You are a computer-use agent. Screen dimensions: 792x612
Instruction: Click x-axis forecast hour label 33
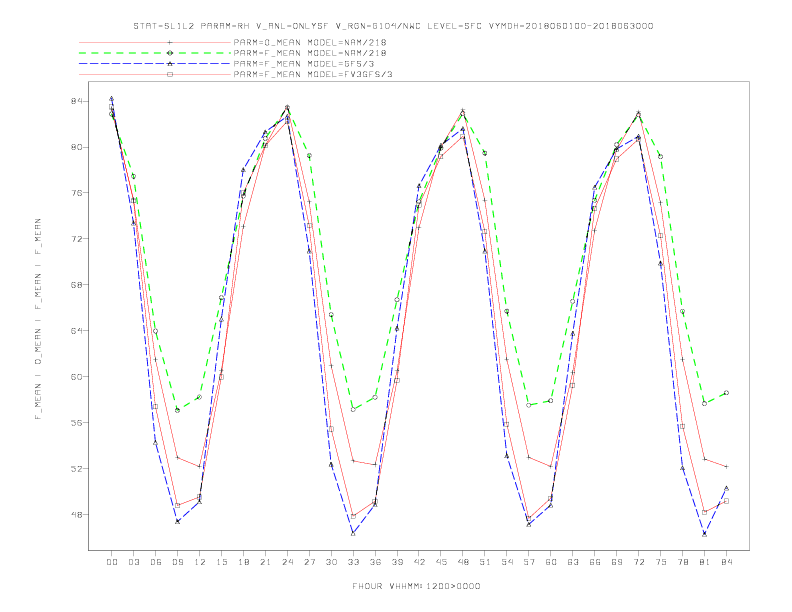tap(353, 562)
